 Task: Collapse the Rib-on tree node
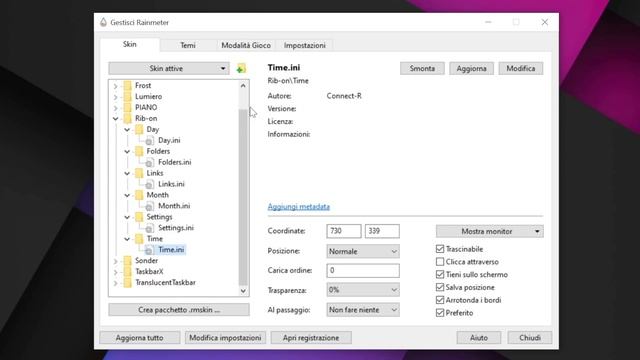(116, 118)
